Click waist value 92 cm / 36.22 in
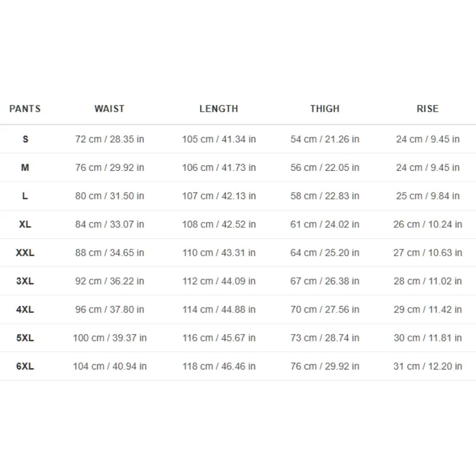 [109, 281]
